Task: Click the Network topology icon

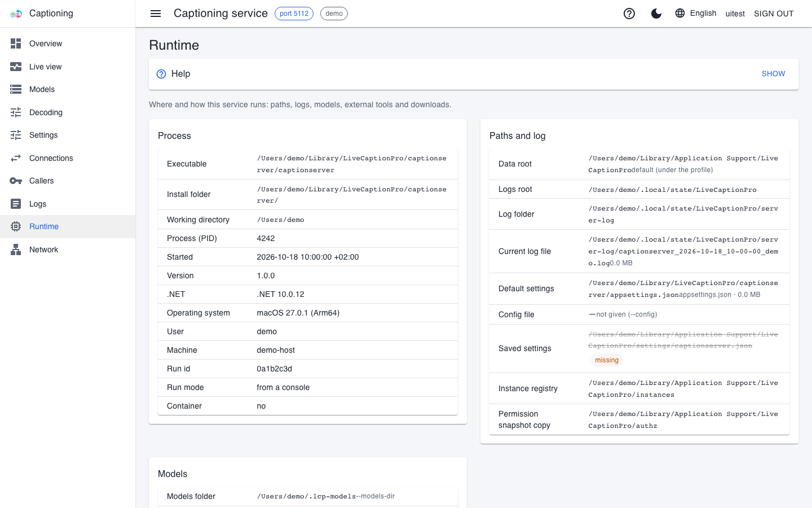Action: coord(16,249)
